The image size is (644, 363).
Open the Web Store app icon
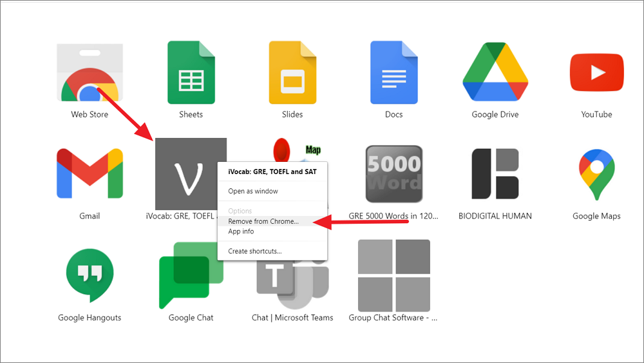[x=90, y=72]
